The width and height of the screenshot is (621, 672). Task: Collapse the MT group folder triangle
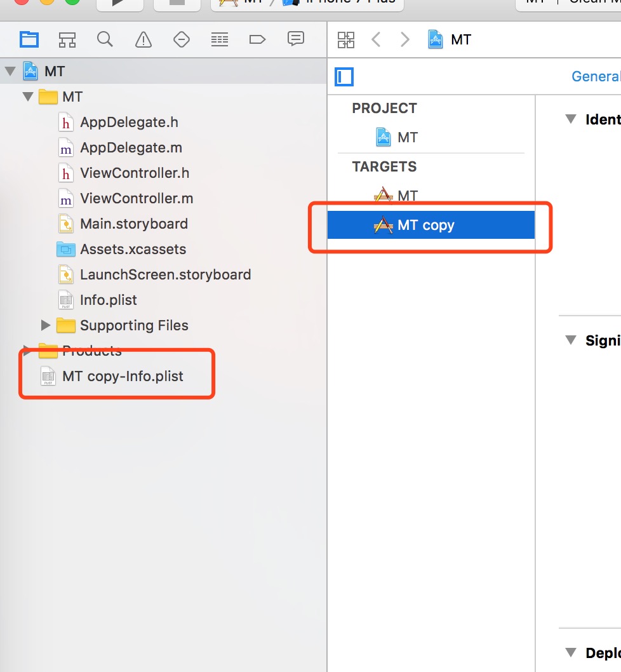28,97
